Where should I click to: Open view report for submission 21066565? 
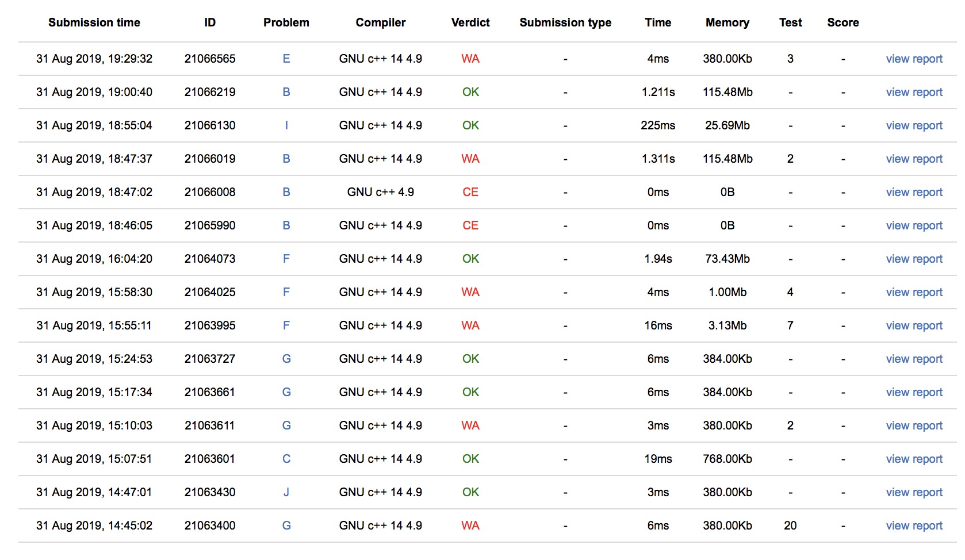[x=914, y=59]
